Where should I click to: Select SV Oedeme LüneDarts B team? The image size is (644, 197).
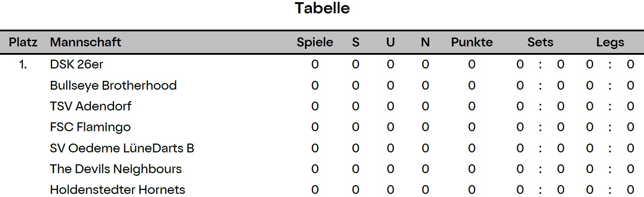point(122,148)
